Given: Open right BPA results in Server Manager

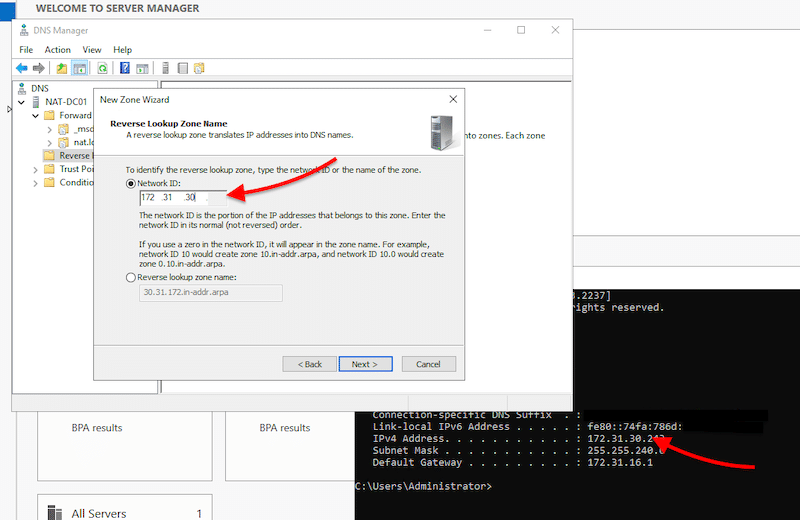Looking at the screenshot, I should point(285,428).
